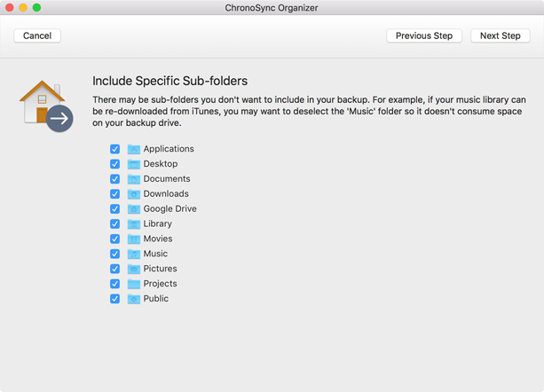Screen dimensions: 544x392
Task: Click the 'Include Specific Sub-folders' heading
Action: point(170,81)
